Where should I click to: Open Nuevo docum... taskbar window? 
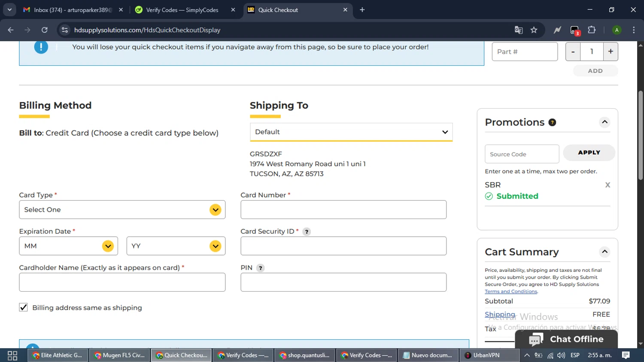(x=428, y=356)
